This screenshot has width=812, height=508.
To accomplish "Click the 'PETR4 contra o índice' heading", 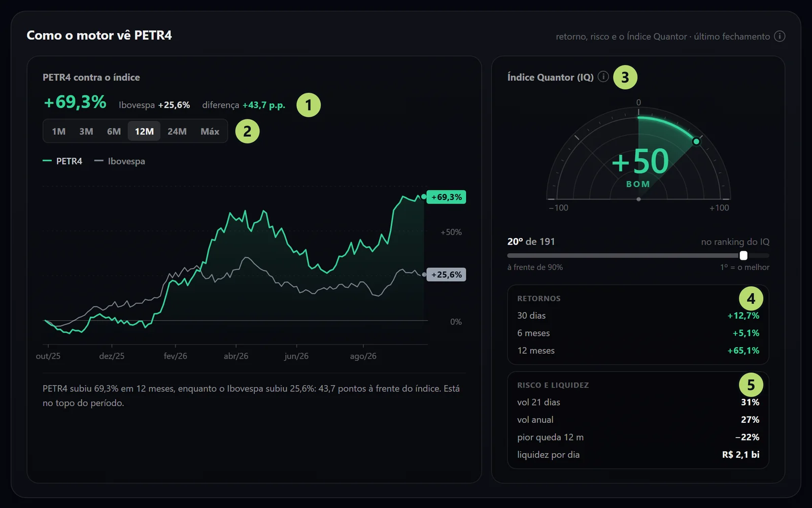I will [x=91, y=77].
